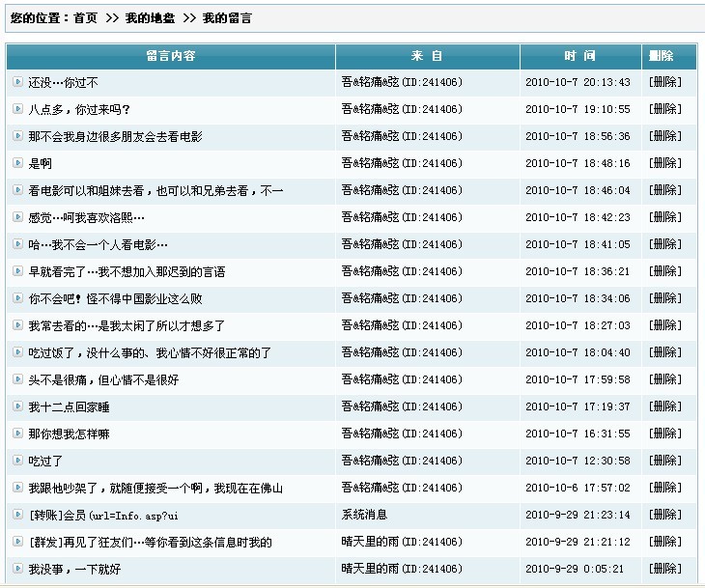This screenshot has width=705, height=588.
Task: Click timestamp 2010-10-6 17:57:02
Action: 578,488
